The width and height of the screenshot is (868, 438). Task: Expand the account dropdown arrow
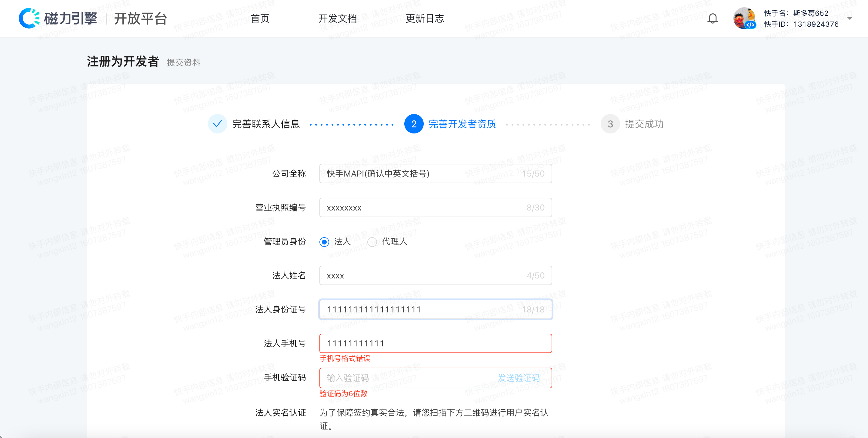(x=850, y=19)
